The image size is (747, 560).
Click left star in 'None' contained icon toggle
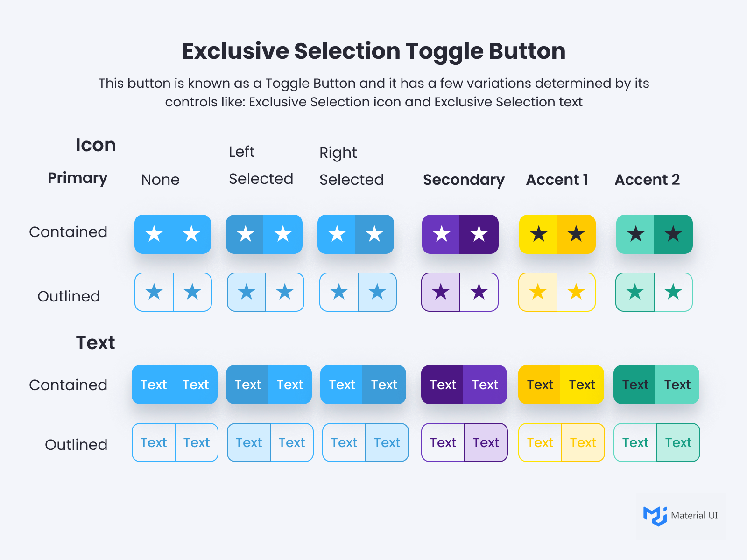154,234
